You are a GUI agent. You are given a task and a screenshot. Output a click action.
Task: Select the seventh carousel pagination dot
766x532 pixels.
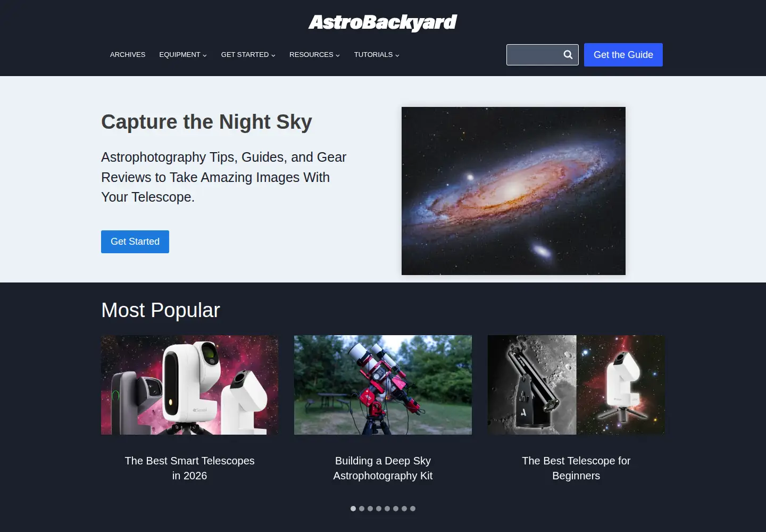tap(404, 509)
